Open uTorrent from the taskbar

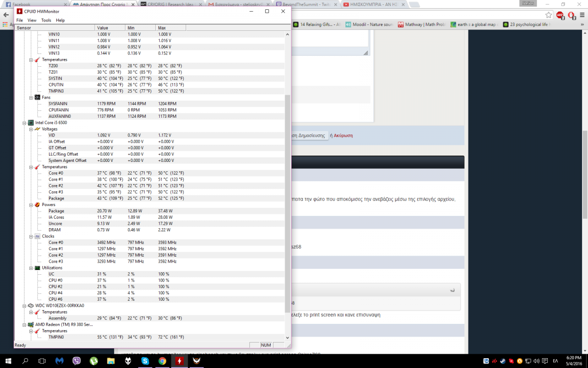[x=94, y=361]
